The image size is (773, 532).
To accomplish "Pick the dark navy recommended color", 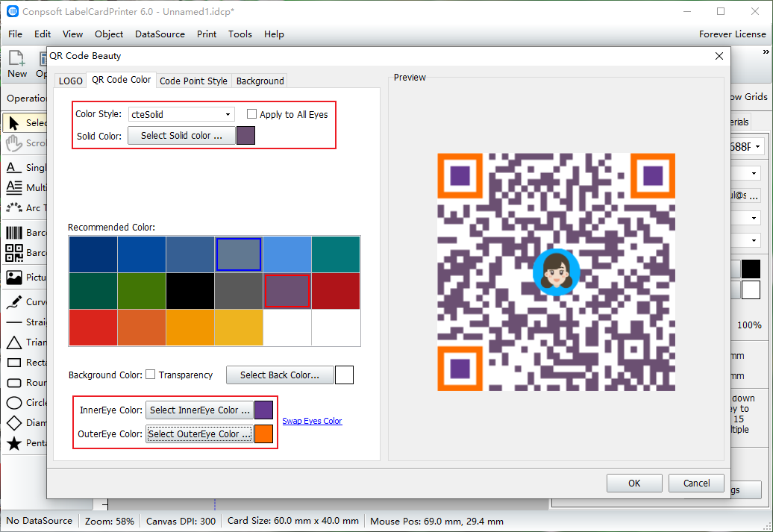I will coord(93,254).
